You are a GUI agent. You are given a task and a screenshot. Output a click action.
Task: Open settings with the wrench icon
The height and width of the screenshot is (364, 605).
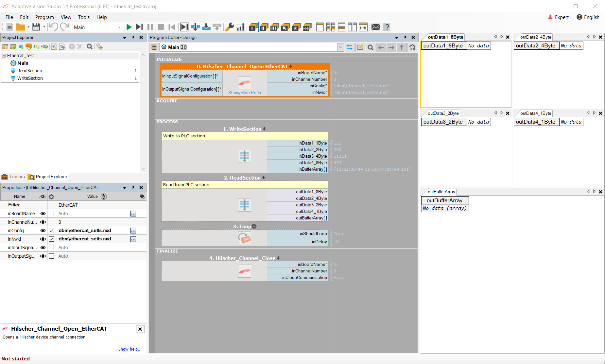pos(230,27)
